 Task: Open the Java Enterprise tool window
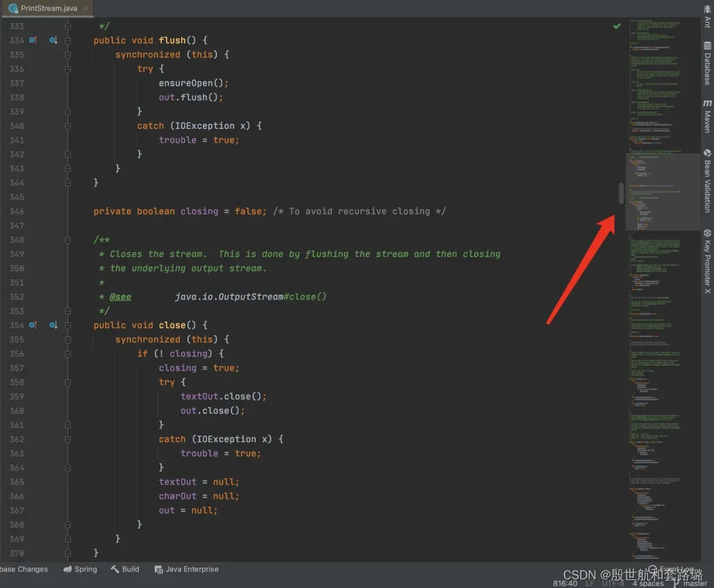[x=186, y=569]
